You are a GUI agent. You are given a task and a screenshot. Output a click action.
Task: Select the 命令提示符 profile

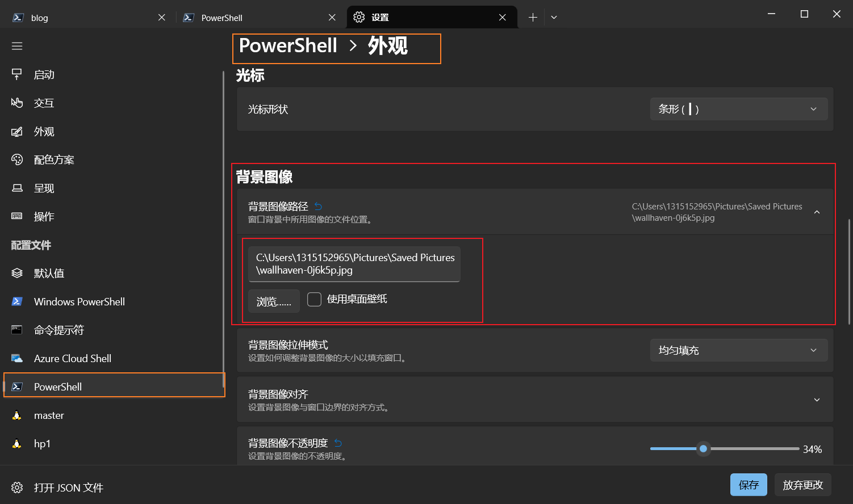pos(58,330)
